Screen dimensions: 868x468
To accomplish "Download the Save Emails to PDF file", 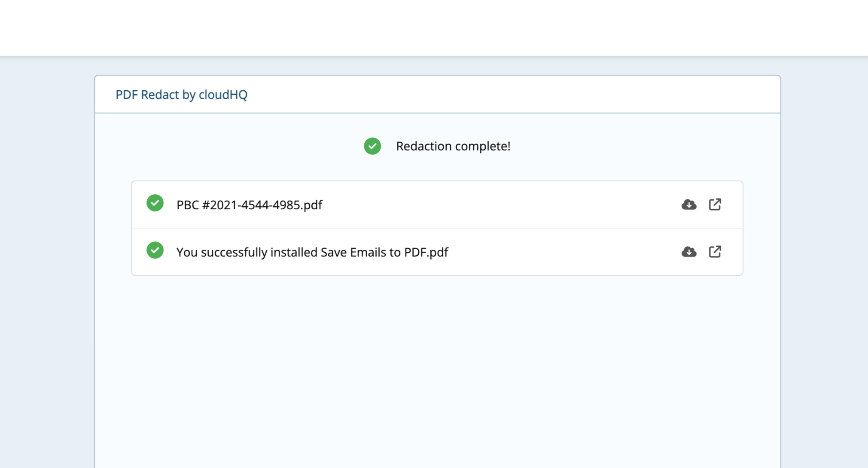I will pyautogui.click(x=689, y=252).
